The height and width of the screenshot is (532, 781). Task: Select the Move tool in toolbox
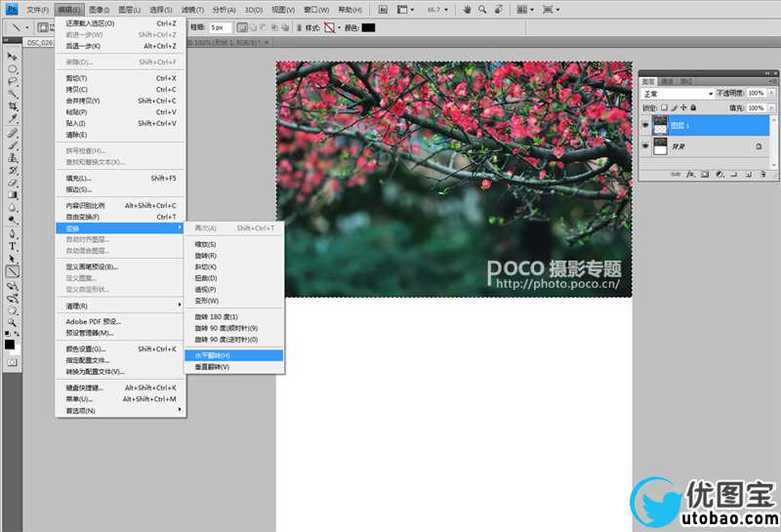(x=13, y=56)
